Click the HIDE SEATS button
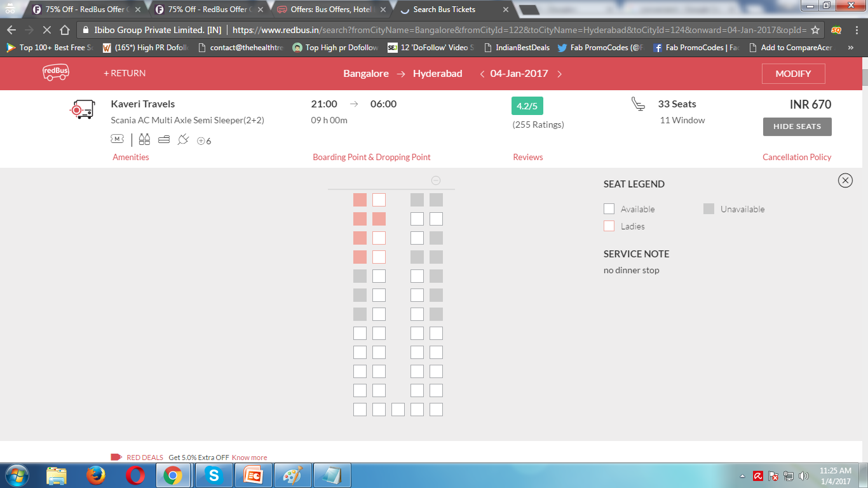 click(797, 126)
